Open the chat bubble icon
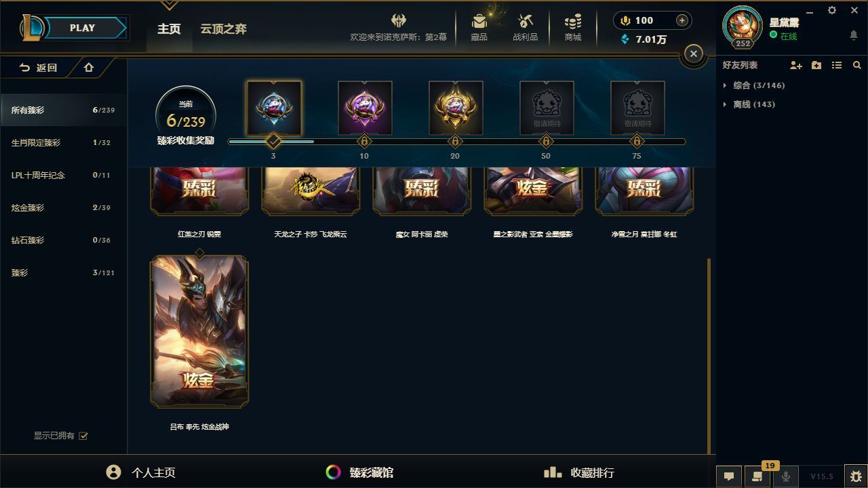Screen dimensions: 868x488 click(x=729, y=476)
